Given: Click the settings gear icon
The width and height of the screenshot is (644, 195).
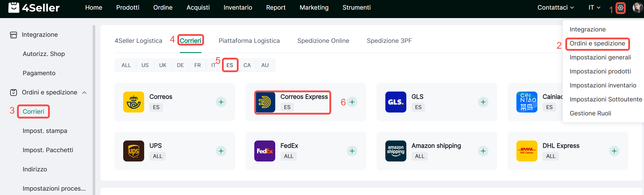Looking at the screenshot, I should click(620, 8).
